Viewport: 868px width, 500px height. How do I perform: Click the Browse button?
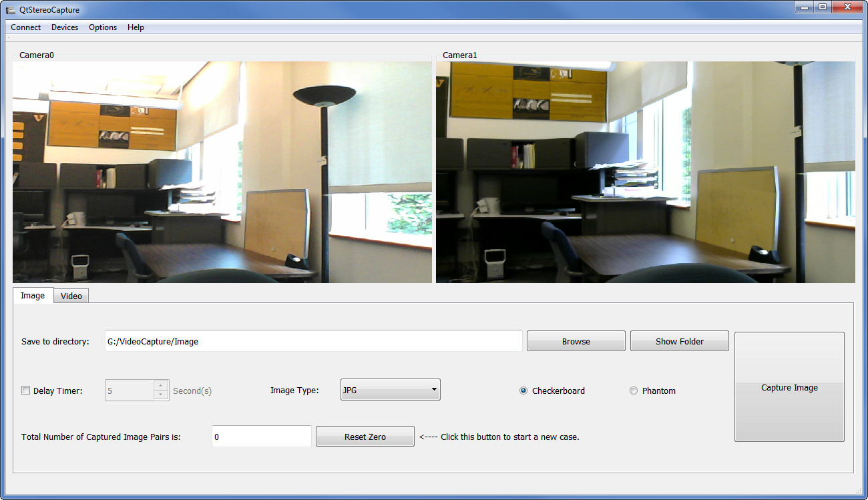[576, 341]
